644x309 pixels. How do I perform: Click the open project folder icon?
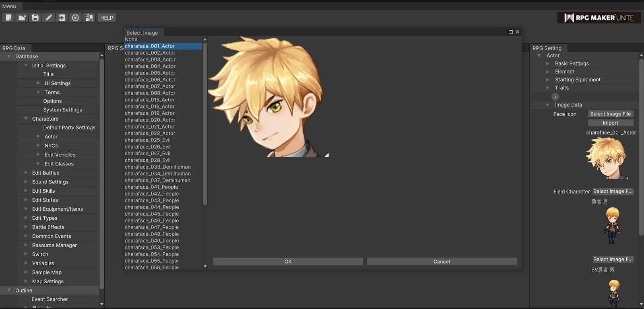coord(22,18)
